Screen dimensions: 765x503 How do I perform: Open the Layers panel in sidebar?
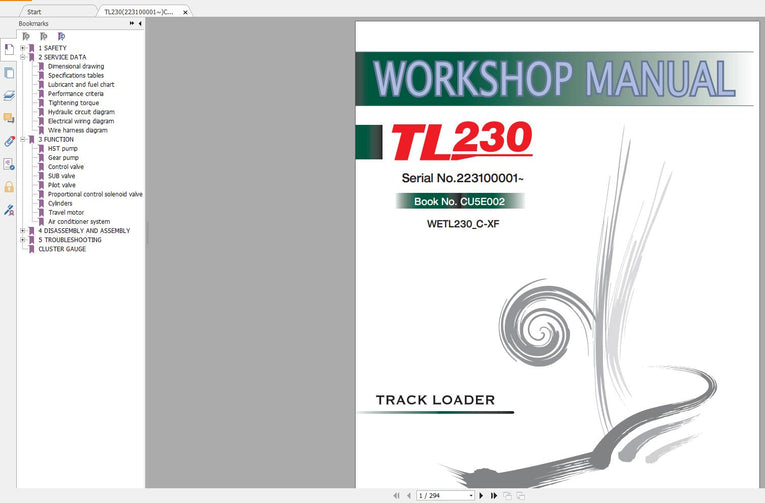click(x=9, y=95)
